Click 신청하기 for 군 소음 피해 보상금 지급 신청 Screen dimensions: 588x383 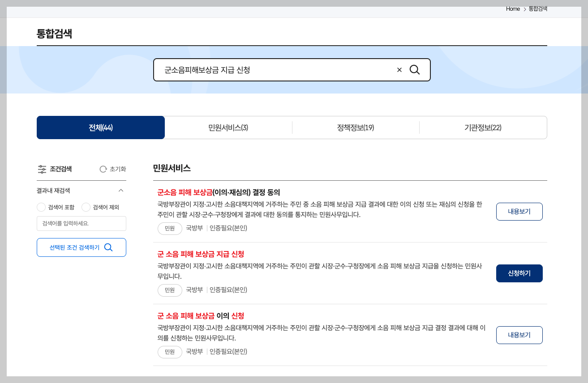519,273
